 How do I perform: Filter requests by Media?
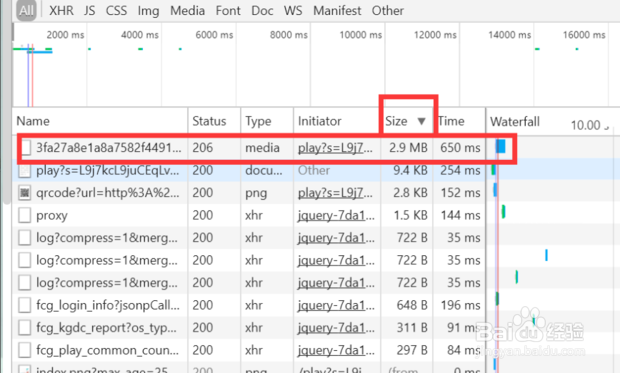click(x=187, y=10)
